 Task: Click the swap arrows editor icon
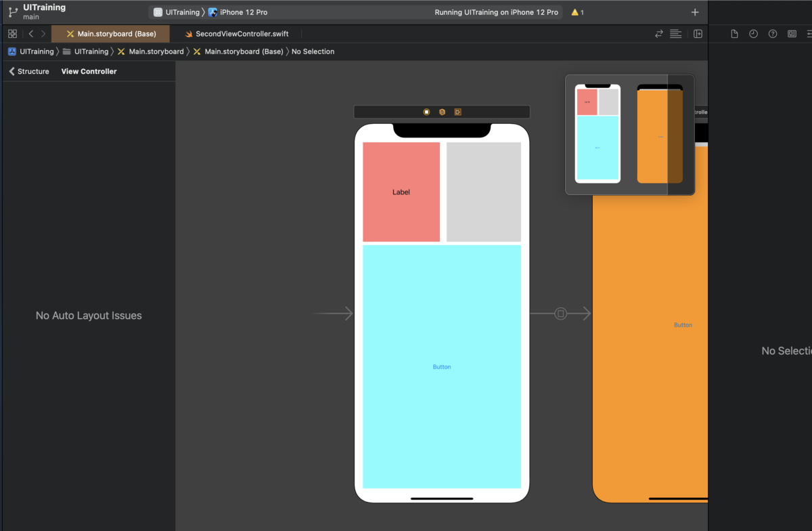tap(659, 34)
